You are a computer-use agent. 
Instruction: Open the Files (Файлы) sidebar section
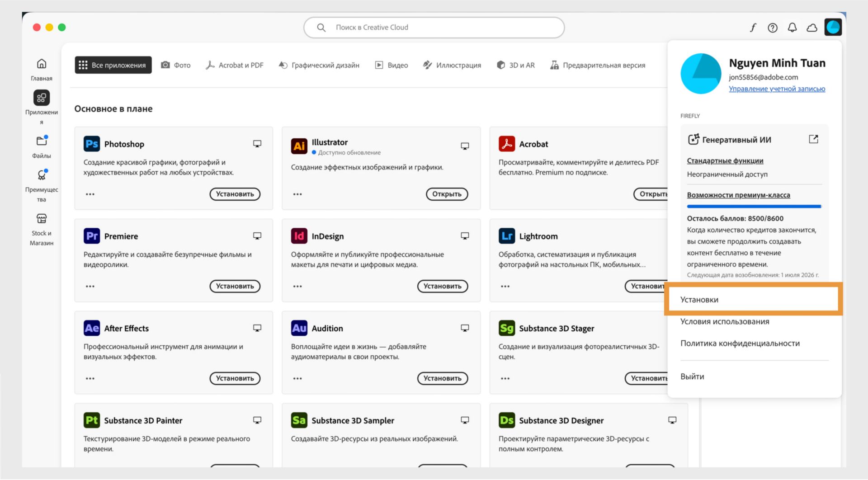point(41,146)
